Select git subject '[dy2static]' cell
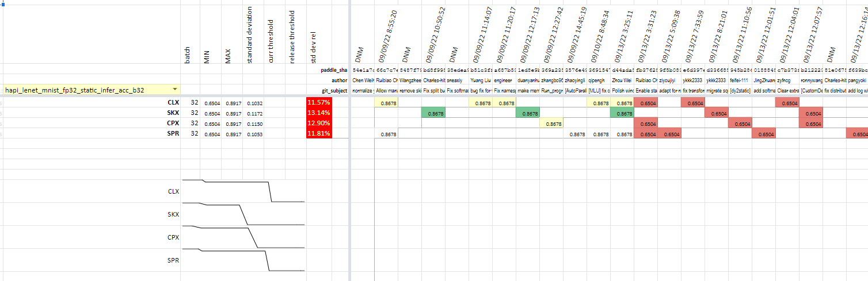 pos(740,91)
